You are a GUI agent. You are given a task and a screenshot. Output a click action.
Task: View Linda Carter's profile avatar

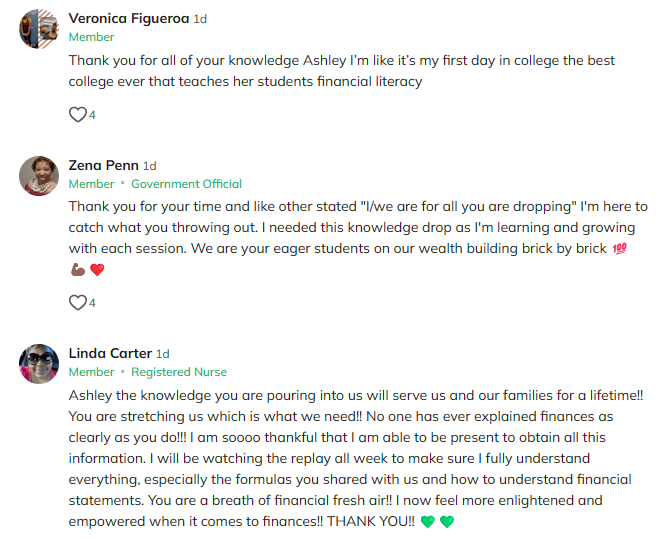click(x=39, y=363)
